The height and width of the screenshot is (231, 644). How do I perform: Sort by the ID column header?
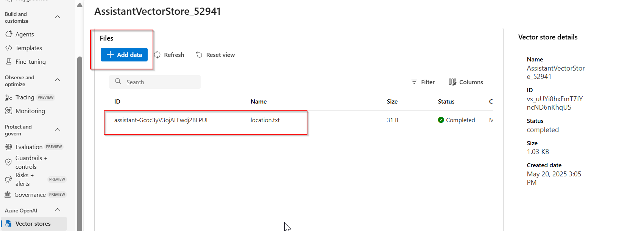(x=117, y=101)
